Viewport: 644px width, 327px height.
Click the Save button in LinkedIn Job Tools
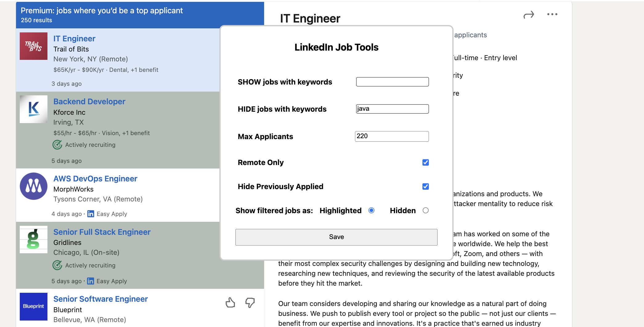336,237
